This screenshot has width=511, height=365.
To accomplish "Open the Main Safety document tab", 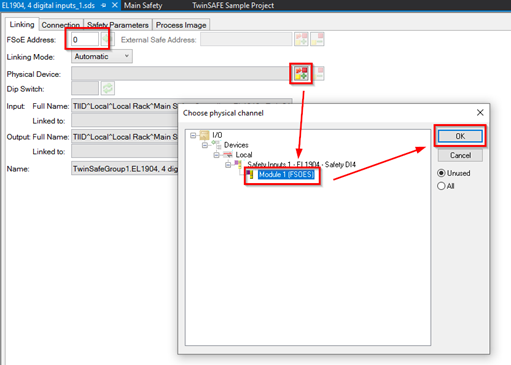I will pos(143,6).
